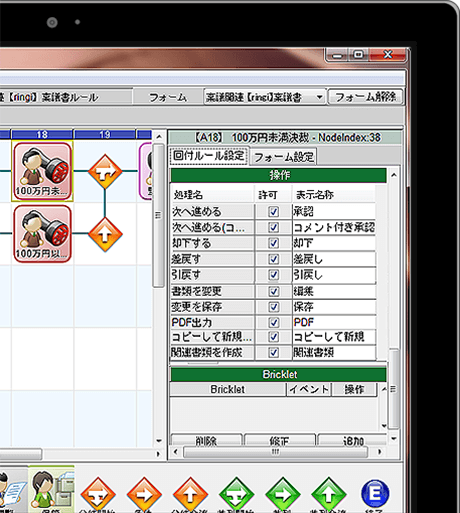Click column header 18 in the canvas
Viewport: 460px width, 513px height.
pyautogui.click(x=42, y=134)
